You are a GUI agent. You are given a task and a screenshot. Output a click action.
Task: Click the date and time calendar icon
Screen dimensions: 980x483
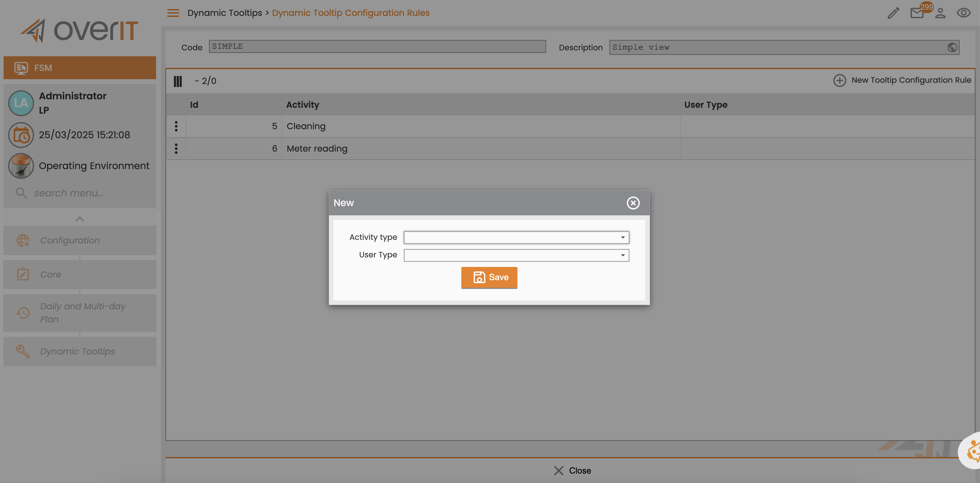(21, 135)
